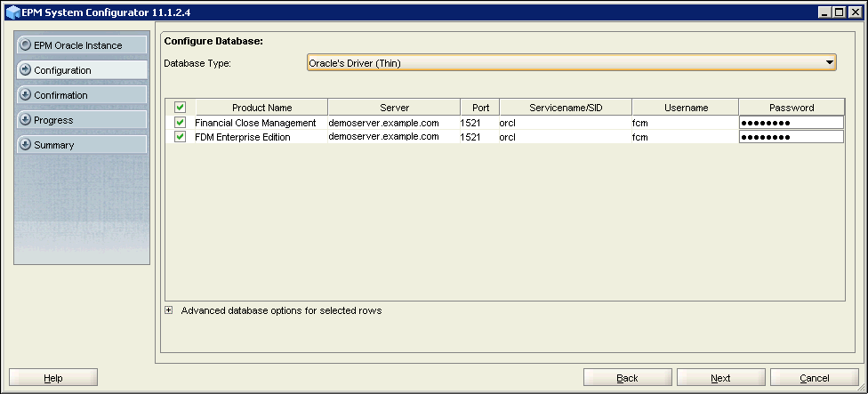
Task: Go Back to the previous step
Action: 627,378
